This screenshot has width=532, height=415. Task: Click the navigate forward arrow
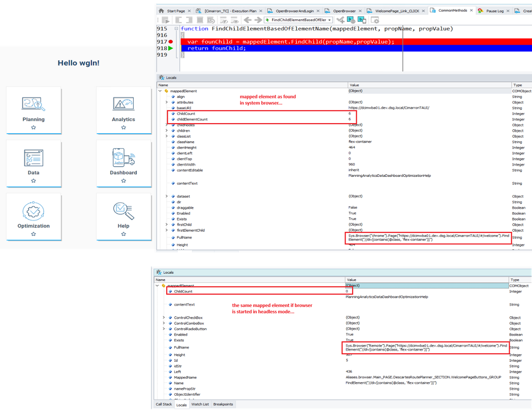point(258,20)
